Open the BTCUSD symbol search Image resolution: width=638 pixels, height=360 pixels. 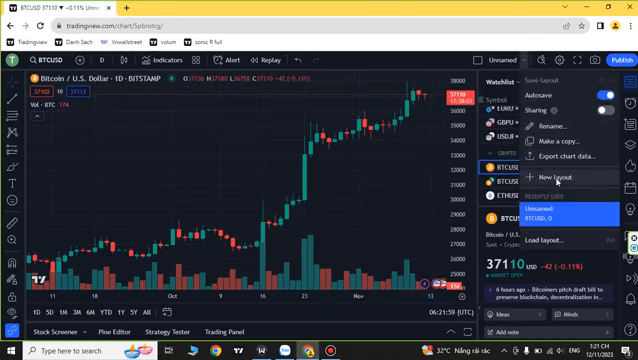pos(46,60)
